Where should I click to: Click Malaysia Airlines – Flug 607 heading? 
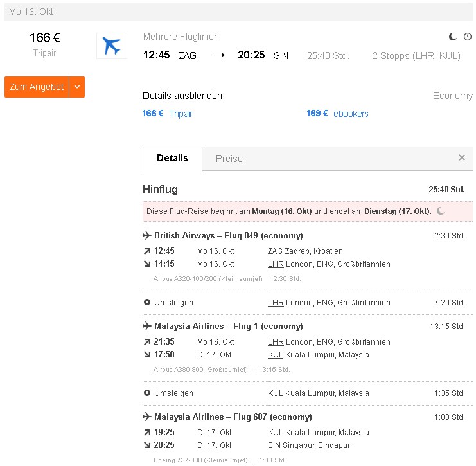(233, 417)
